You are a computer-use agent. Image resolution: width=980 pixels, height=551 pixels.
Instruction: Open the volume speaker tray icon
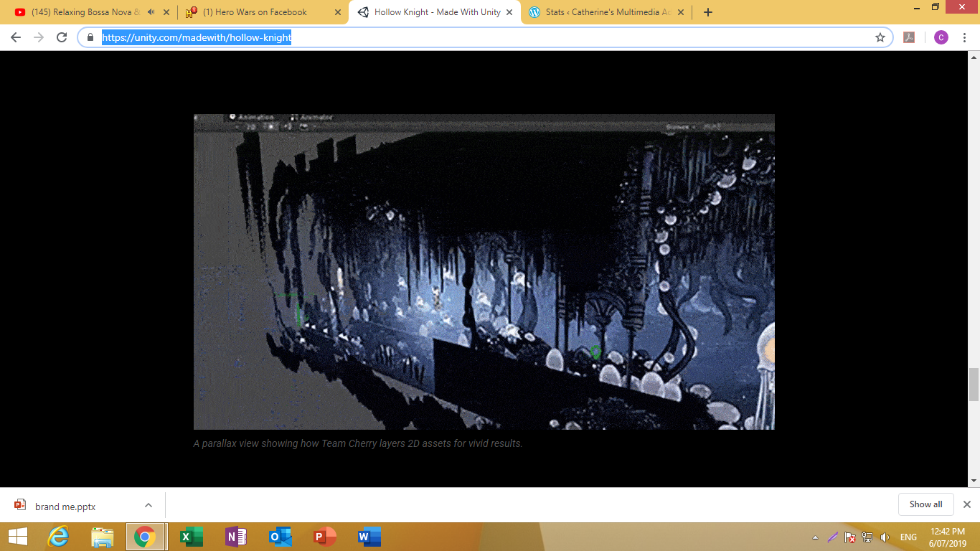coord(885,537)
